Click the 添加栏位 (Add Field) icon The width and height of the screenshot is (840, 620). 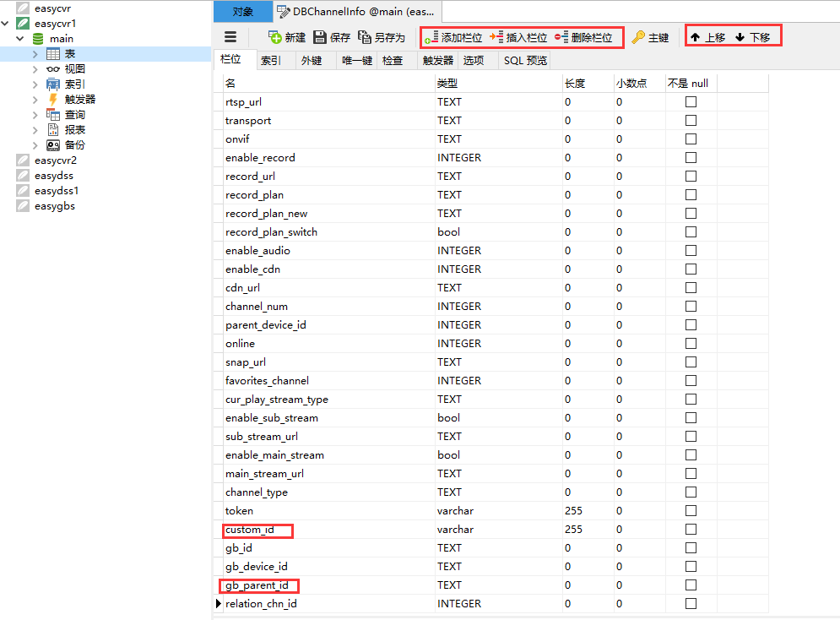[431, 37]
